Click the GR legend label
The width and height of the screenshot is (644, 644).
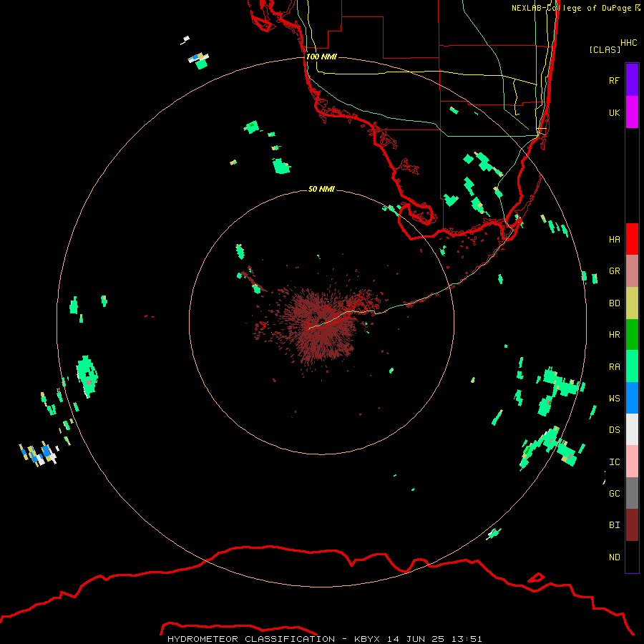pyautogui.click(x=614, y=271)
